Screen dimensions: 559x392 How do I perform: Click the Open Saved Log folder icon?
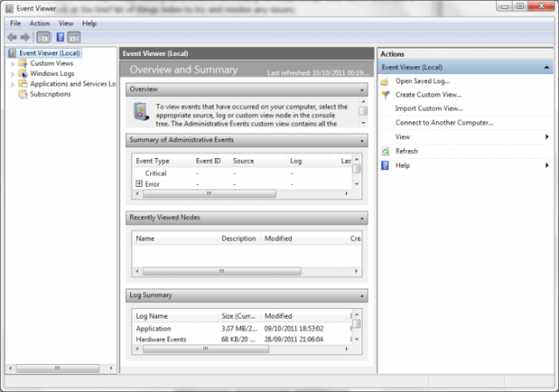click(385, 81)
